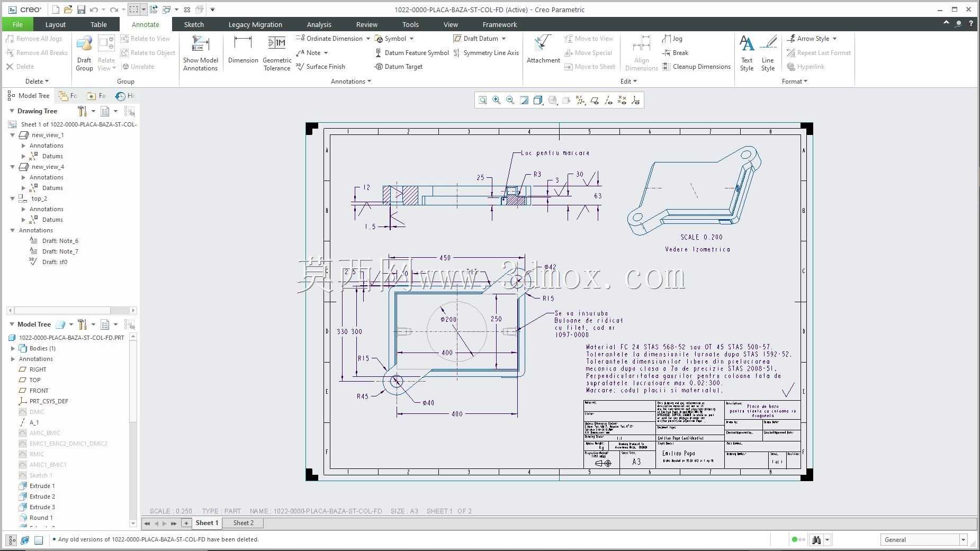Viewport: 980px width, 551px height.
Task: Insert a Surface Finish symbol
Action: (x=320, y=67)
